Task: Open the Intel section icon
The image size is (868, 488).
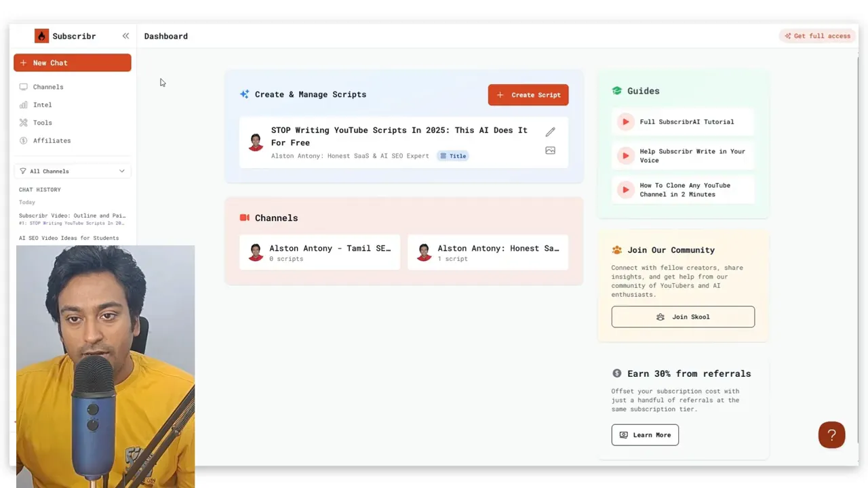Action: pyautogui.click(x=22, y=104)
